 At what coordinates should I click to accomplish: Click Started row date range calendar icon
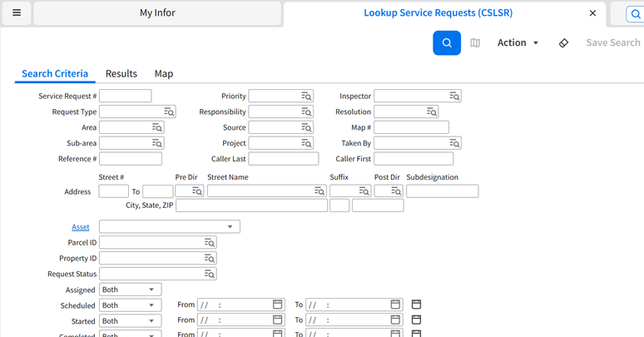[x=417, y=320]
